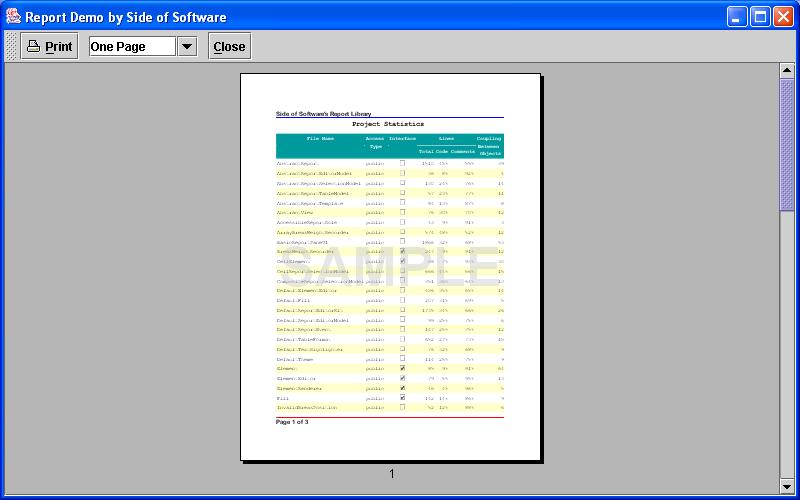Viewport: 800px width, 500px height.
Task: Click the vertical scrollbar down arrow
Action: pyautogui.click(x=787, y=486)
